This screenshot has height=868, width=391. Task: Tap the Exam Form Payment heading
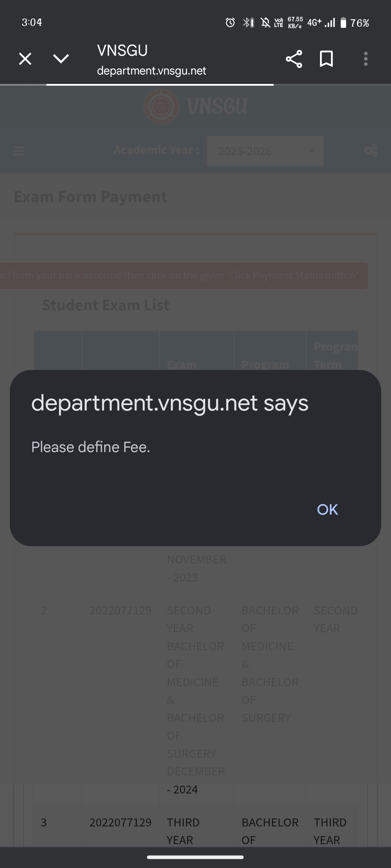[91, 197]
